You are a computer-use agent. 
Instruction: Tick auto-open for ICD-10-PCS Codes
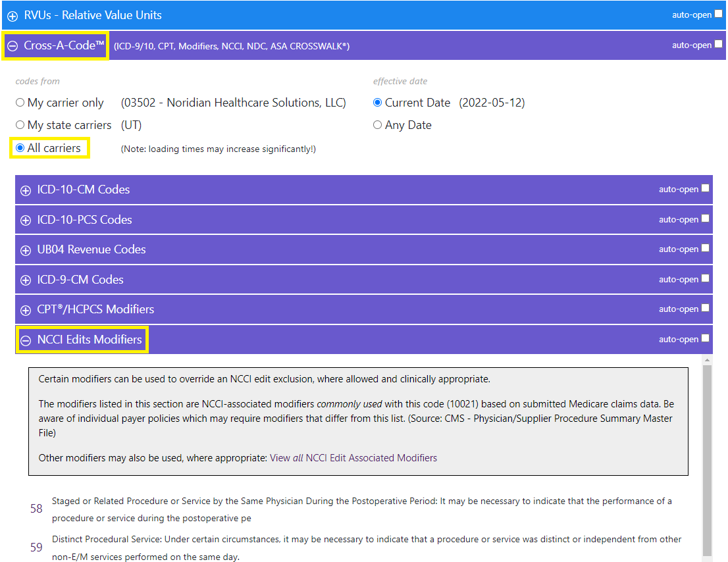click(705, 218)
